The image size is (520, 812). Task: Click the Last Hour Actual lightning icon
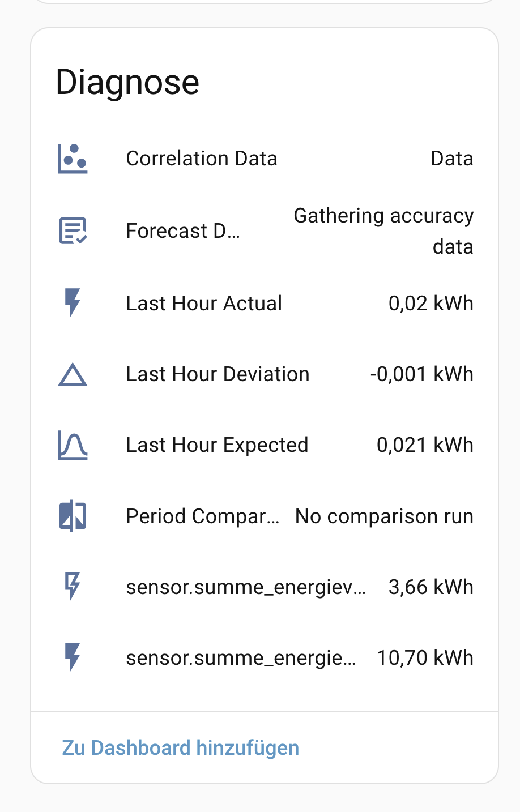pos(73,303)
